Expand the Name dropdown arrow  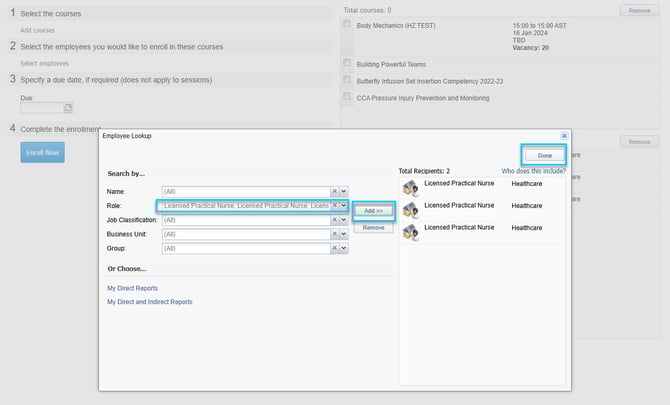tap(344, 191)
